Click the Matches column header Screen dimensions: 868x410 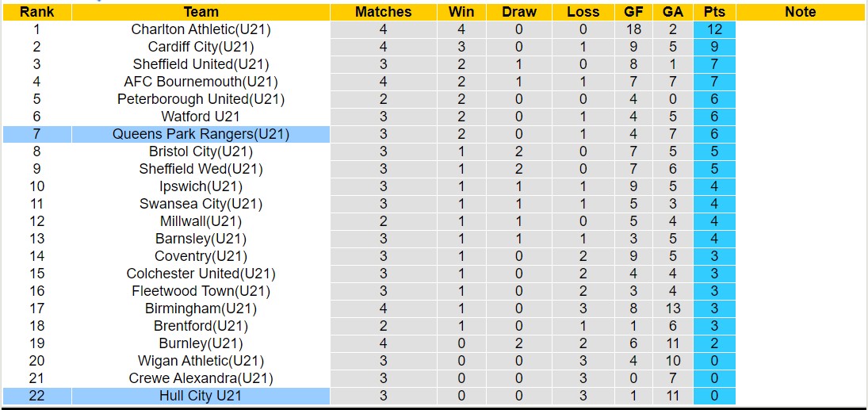point(383,12)
